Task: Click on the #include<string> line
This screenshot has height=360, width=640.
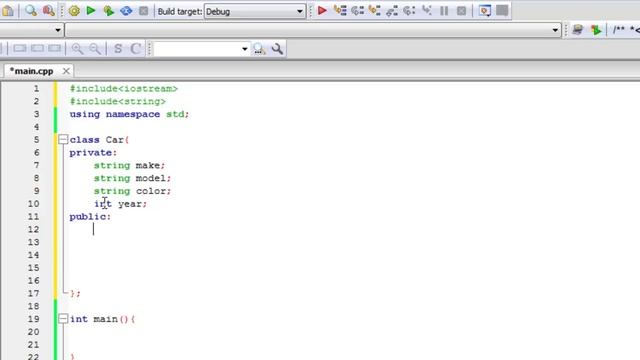Action: [118, 101]
